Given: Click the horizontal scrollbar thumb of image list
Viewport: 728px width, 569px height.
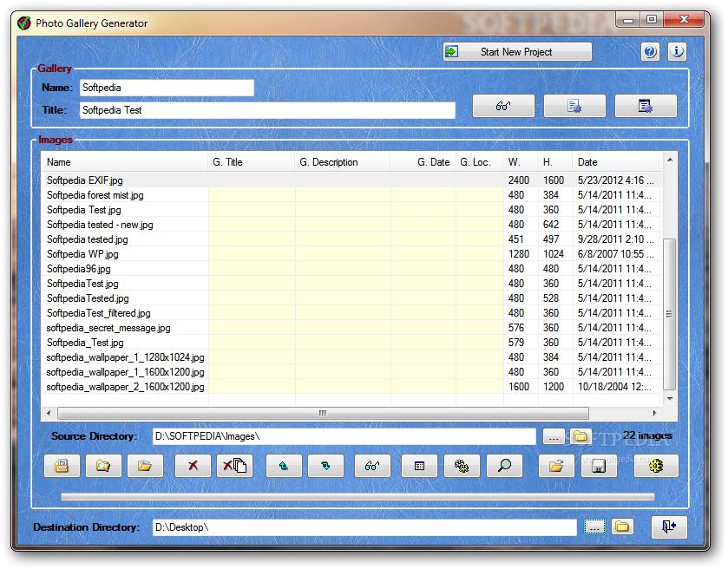Looking at the screenshot, I should [323, 413].
